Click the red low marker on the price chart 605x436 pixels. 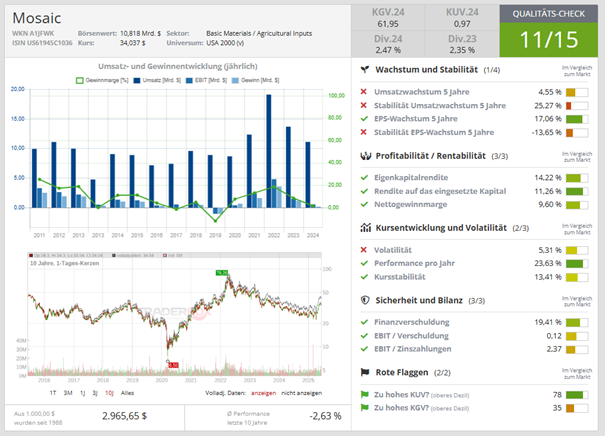click(x=173, y=365)
